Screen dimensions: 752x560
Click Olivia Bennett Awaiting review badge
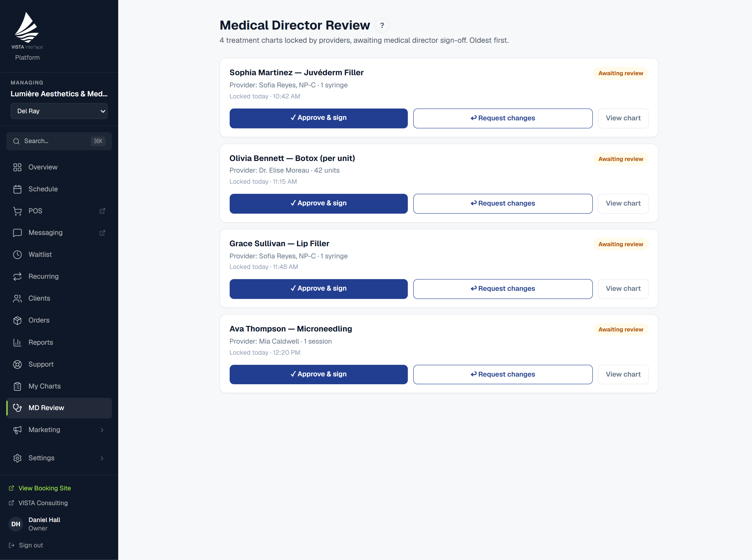621,159
